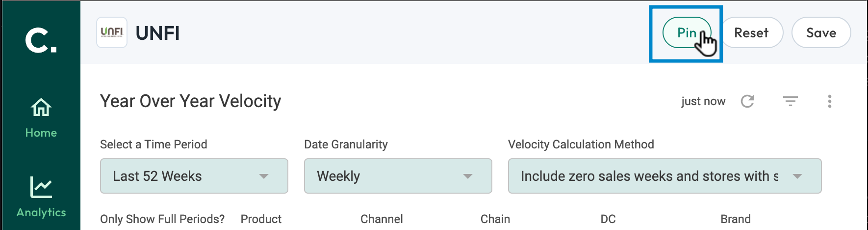This screenshot has width=868, height=230.
Task: Click the Date Granularity dropdown arrow
Action: [468, 176]
